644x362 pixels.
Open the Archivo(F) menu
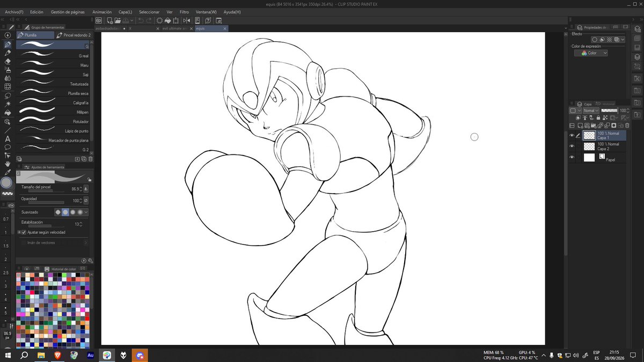(14, 12)
